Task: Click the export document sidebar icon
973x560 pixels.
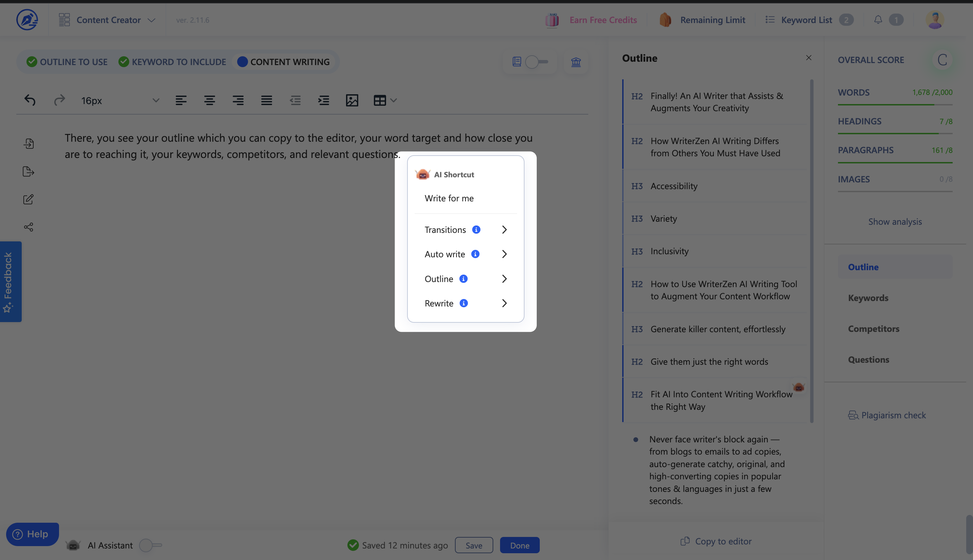Action: (x=28, y=171)
